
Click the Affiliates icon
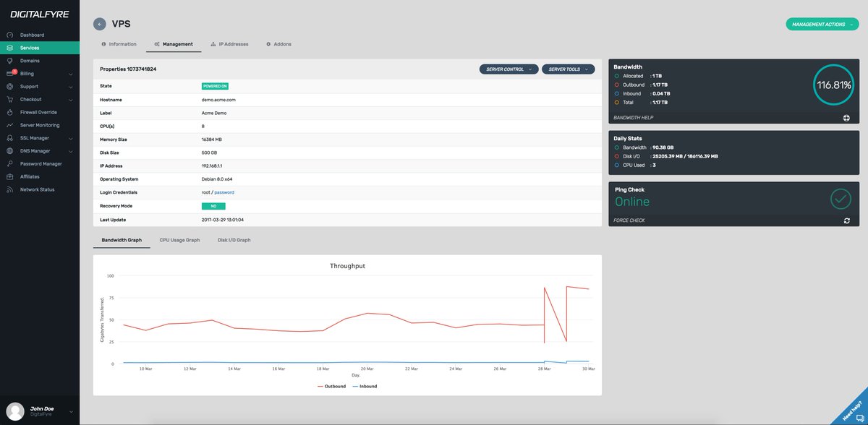(x=9, y=176)
